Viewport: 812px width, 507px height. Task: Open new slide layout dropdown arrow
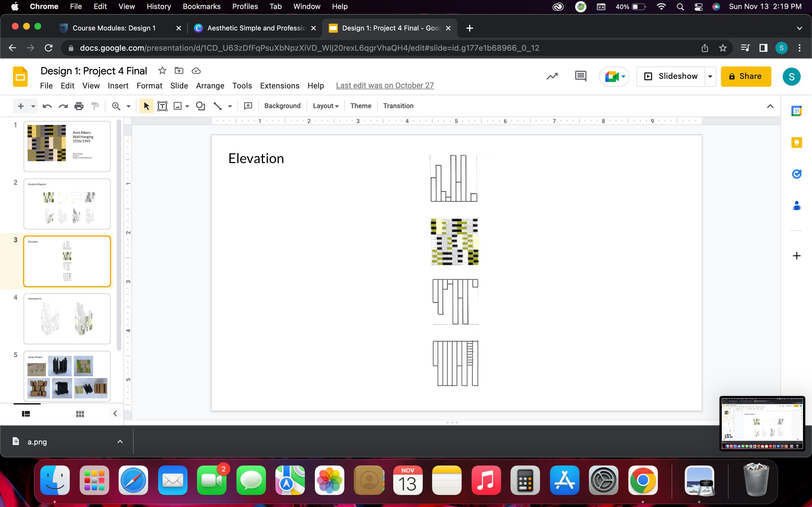33,106
